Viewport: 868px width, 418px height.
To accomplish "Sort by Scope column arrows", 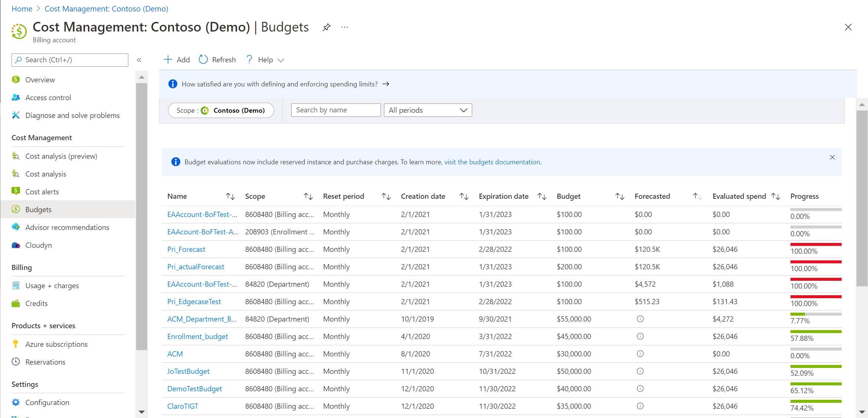I will (x=308, y=196).
